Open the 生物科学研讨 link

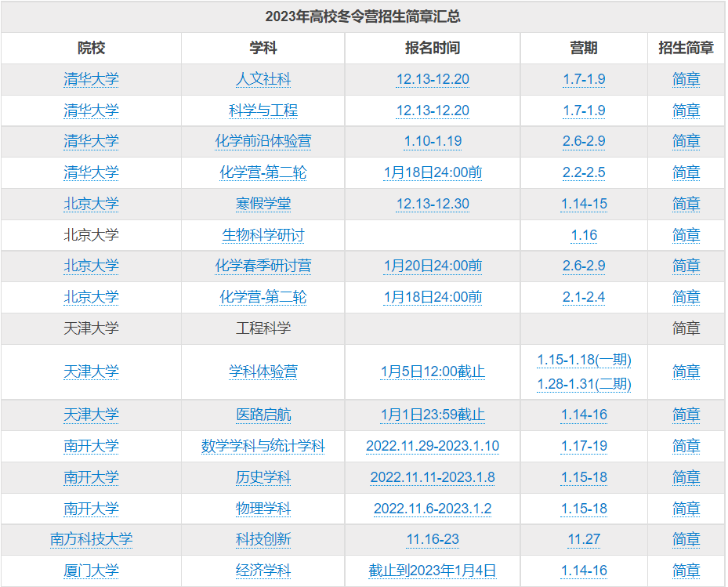[263, 235]
